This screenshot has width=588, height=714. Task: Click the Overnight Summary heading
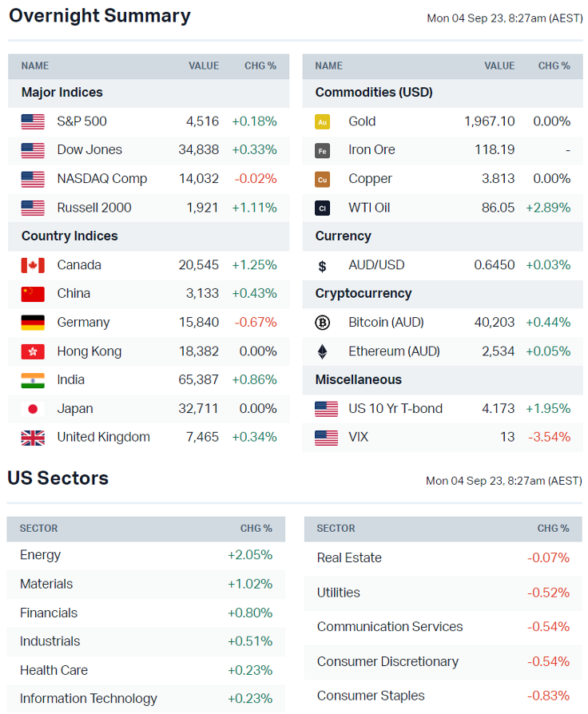(x=100, y=16)
